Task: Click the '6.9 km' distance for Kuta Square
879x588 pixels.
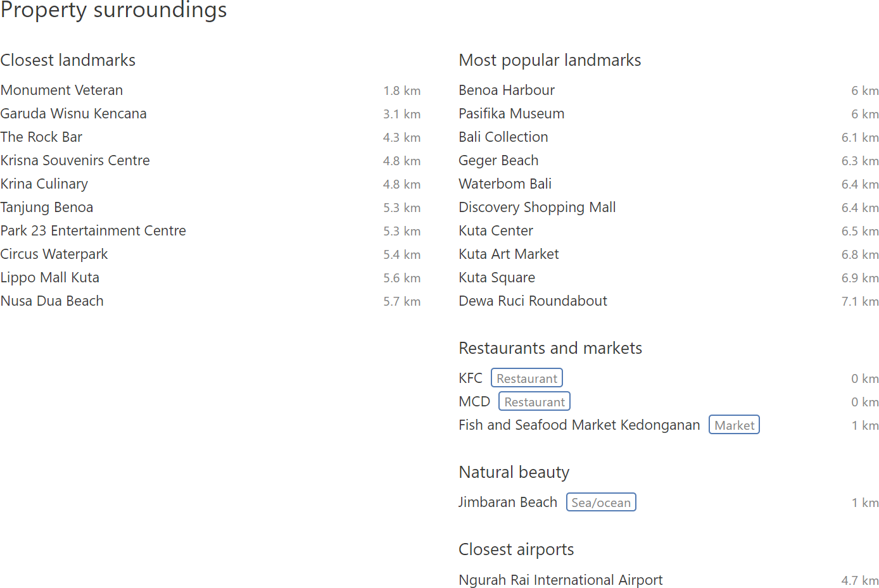Action: 860,278
